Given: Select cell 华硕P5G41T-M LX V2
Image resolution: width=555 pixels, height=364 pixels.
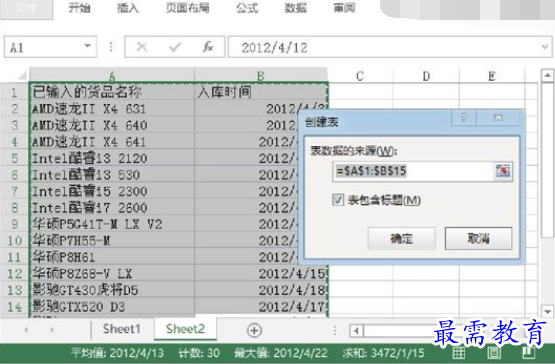Looking at the screenshot, I should tap(112, 224).
